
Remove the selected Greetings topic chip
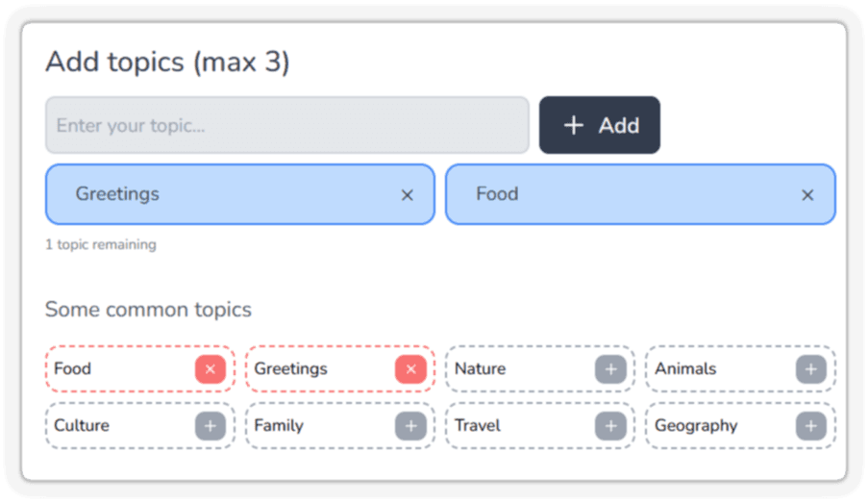point(408,195)
